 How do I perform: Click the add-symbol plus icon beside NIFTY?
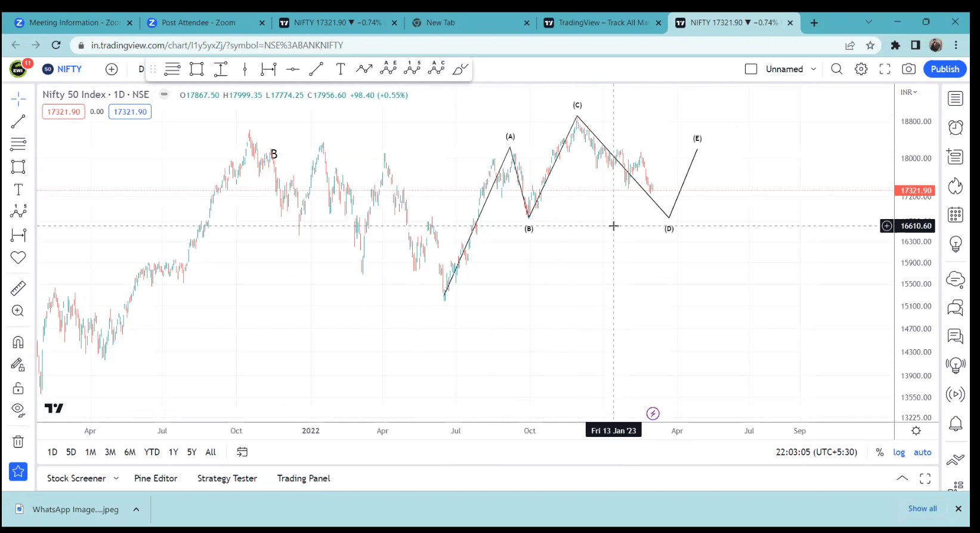[x=112, y=69]
